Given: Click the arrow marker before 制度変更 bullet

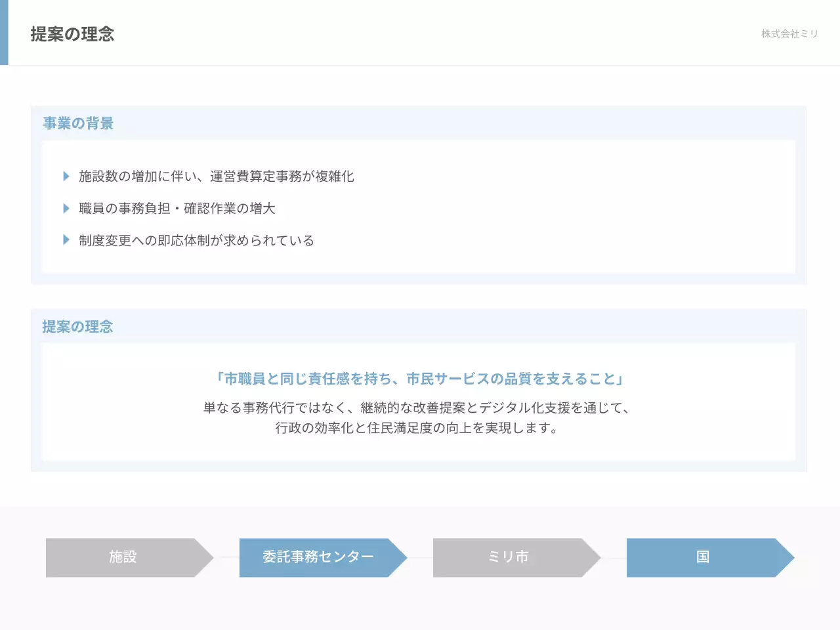Looking at the screenshot, I should (x=67, y=239).
